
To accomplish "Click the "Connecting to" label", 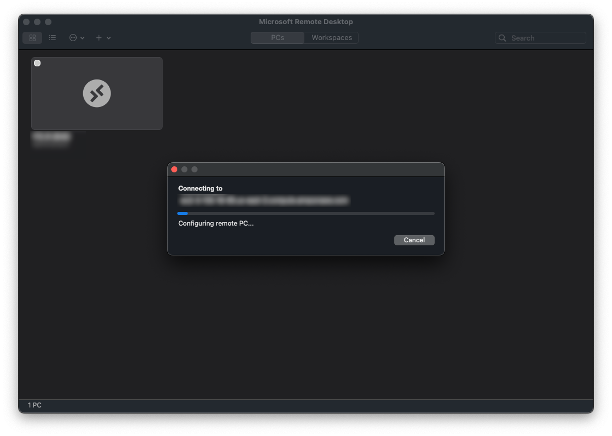I will coord(200,188).
